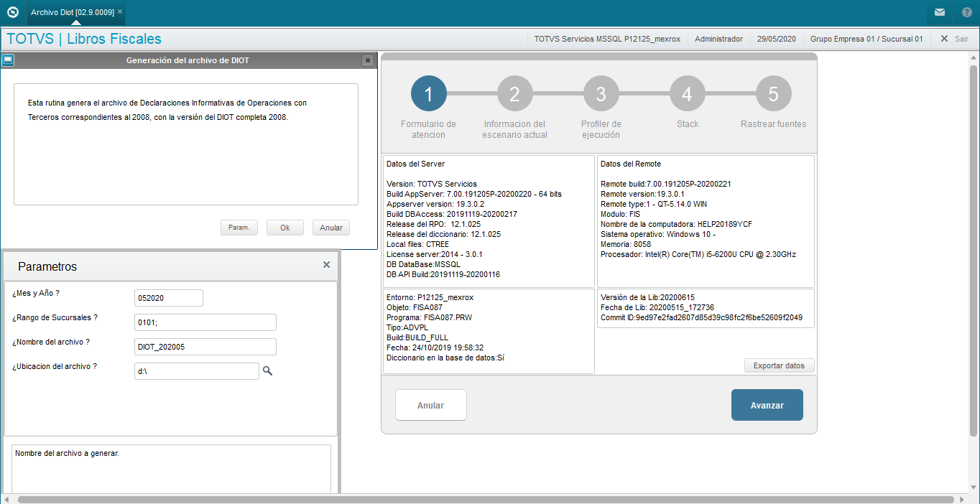980x504 pixels.
Task: Click the 'Datos del Server' heading
Action: (x=415, y=164)
